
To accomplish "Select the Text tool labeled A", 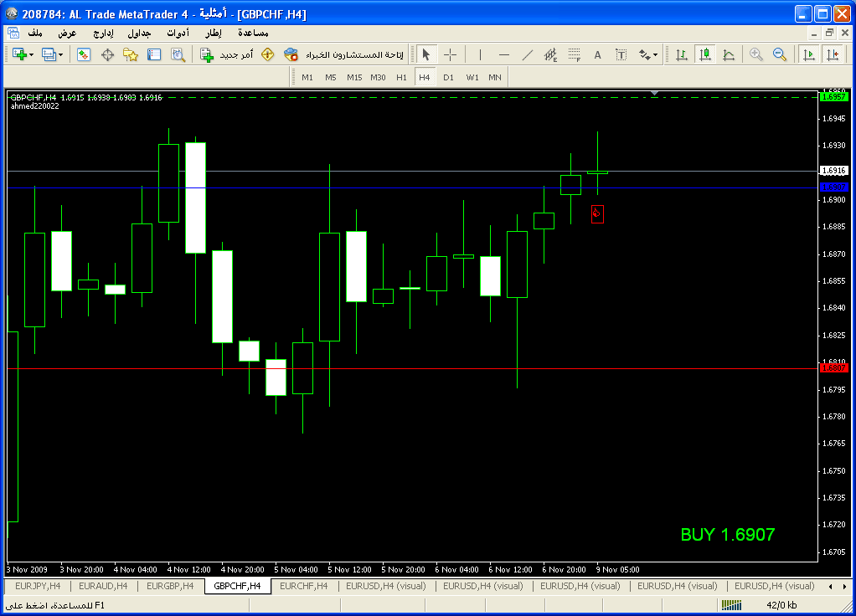I will [597, 54].
